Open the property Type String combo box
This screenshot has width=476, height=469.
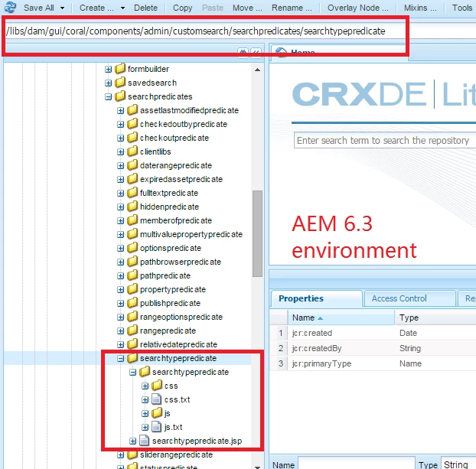coord(458,464)
